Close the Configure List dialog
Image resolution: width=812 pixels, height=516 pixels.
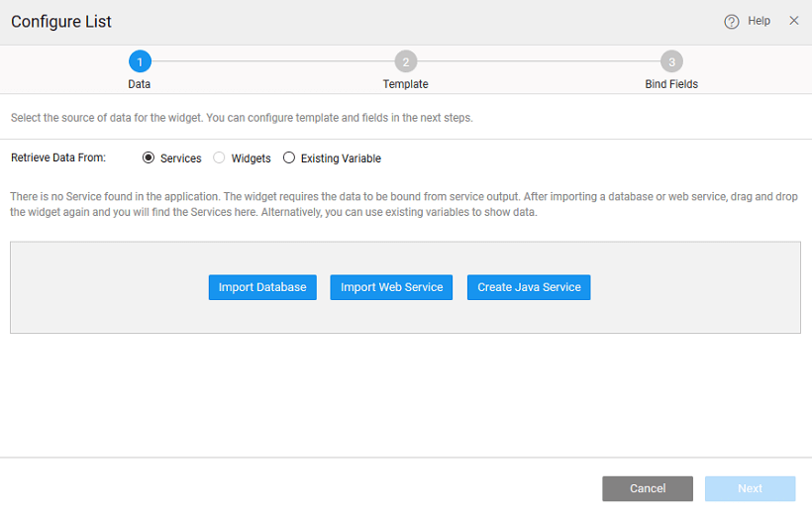coord(793,21)
